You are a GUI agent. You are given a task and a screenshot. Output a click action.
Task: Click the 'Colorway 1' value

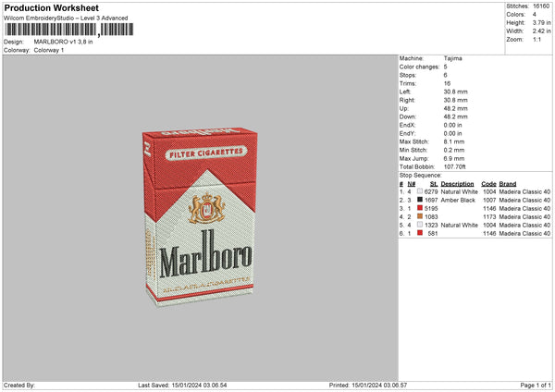point(49,50)
